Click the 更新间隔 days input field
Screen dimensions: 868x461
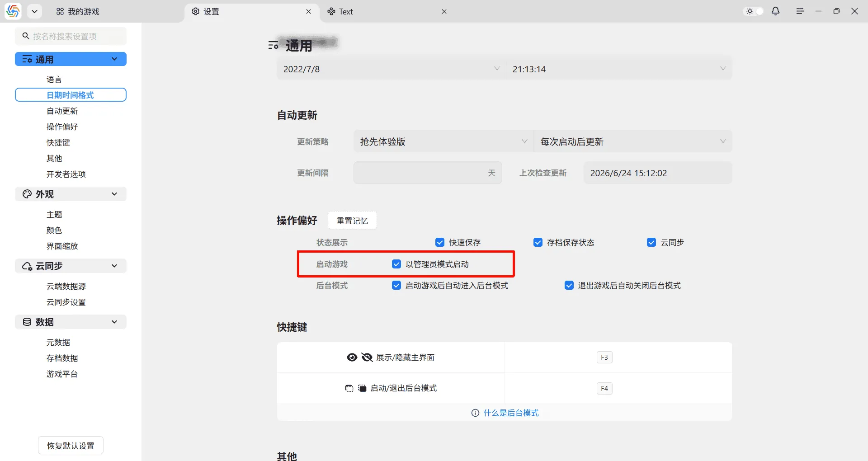click(428, 173)
